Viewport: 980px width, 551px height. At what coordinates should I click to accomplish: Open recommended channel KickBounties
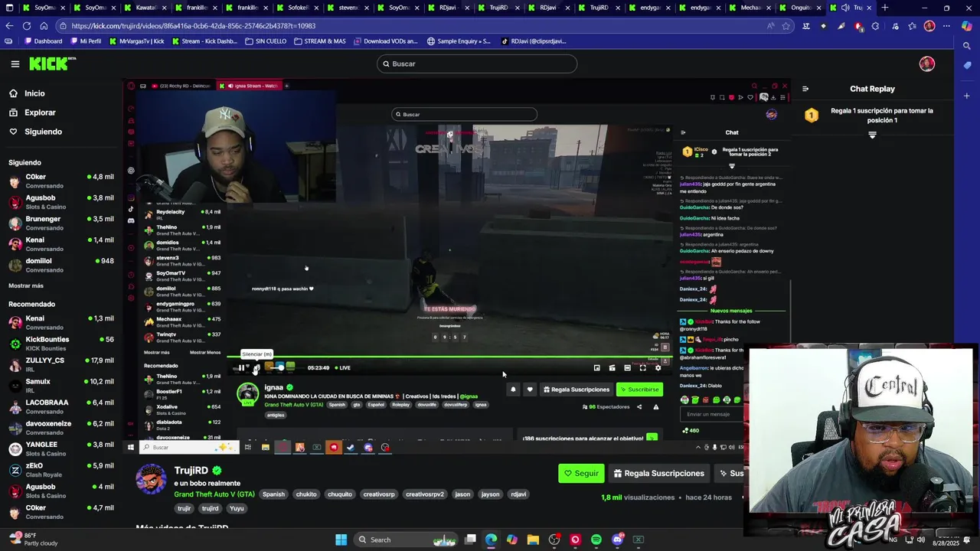(x=61, y=344)
